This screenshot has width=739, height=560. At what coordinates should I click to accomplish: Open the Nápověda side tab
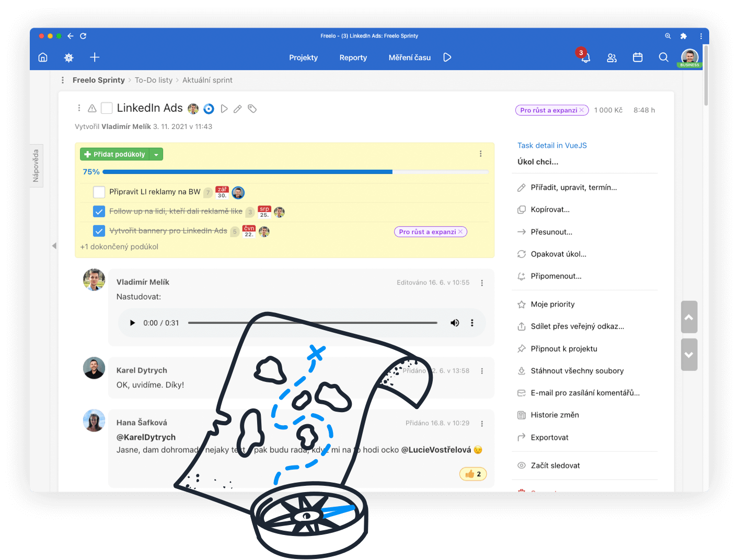[36, 166]
